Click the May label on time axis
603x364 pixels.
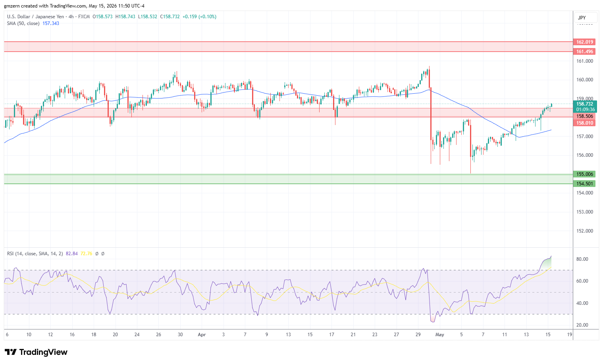(x=439, y=335)
